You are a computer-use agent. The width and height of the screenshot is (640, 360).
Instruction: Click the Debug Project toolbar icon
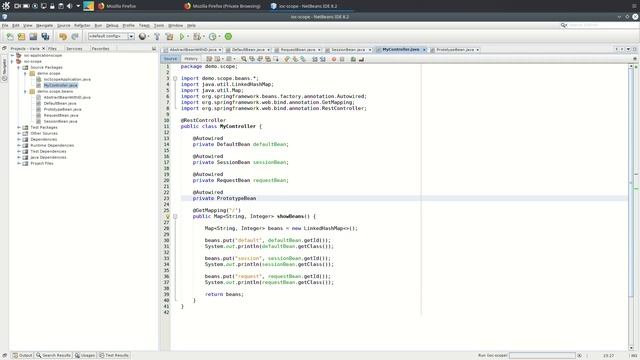[197, 37]
